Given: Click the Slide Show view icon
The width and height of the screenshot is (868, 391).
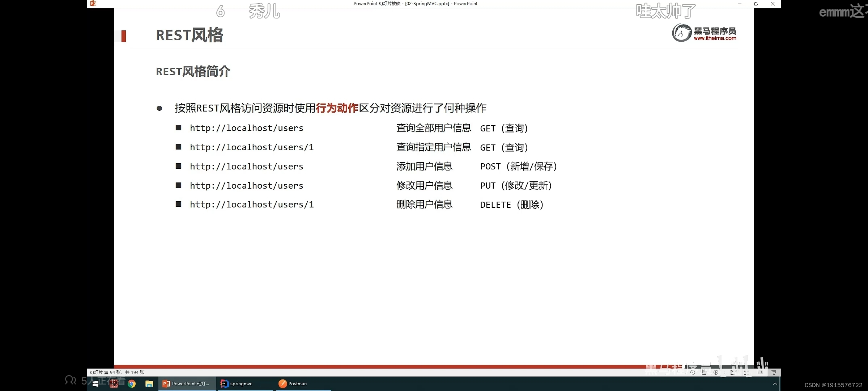Looking at the screenshot, I should pyautogui.click(x=774, y=372).
